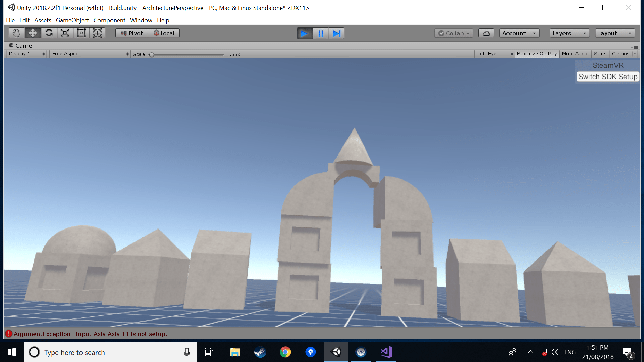The image size is (644, 362).
Task: Open the Display 1 dropdown
Action: [x=26, y=54]
